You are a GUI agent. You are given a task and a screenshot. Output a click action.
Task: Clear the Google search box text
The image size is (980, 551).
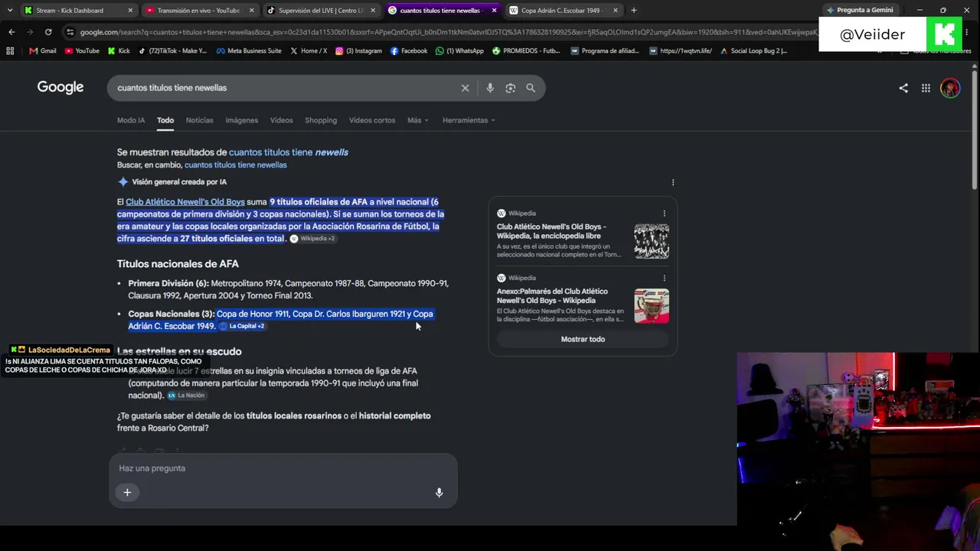[x=465, y=88]
